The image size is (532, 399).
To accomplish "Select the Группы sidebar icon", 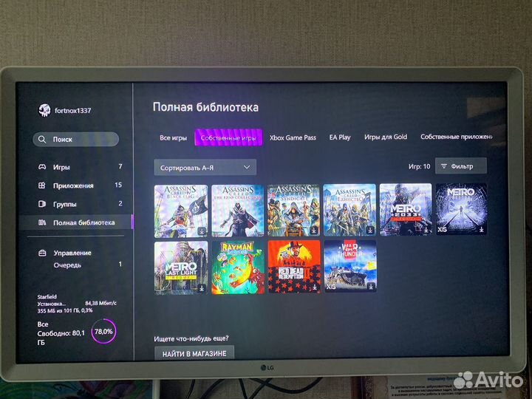I will 41,204.
